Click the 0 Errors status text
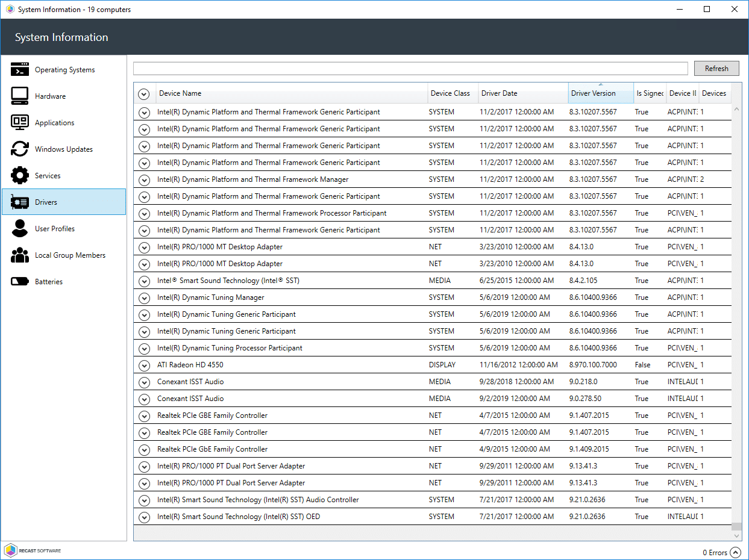749x560 pixels. (x=715, y=552)
